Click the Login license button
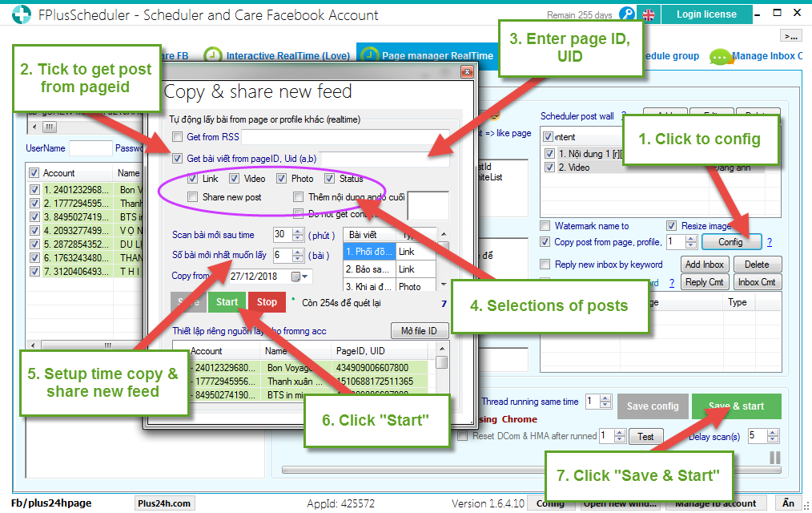 (x=706, y=14)
